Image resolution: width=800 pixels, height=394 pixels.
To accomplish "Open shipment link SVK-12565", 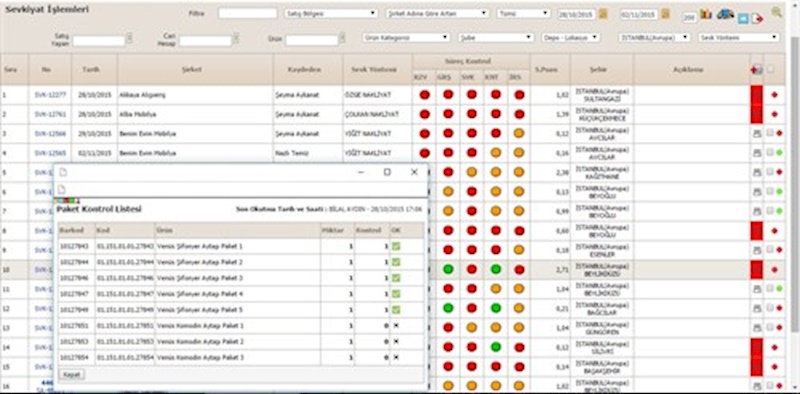I will [50, 153].
